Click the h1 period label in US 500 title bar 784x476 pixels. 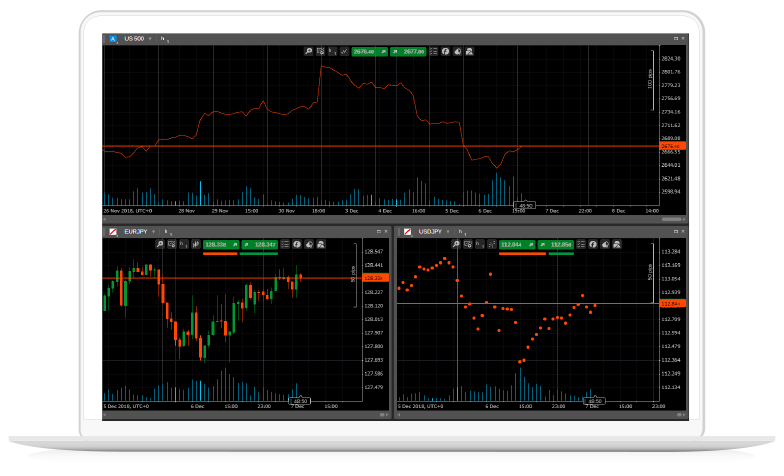pos(164,38)
